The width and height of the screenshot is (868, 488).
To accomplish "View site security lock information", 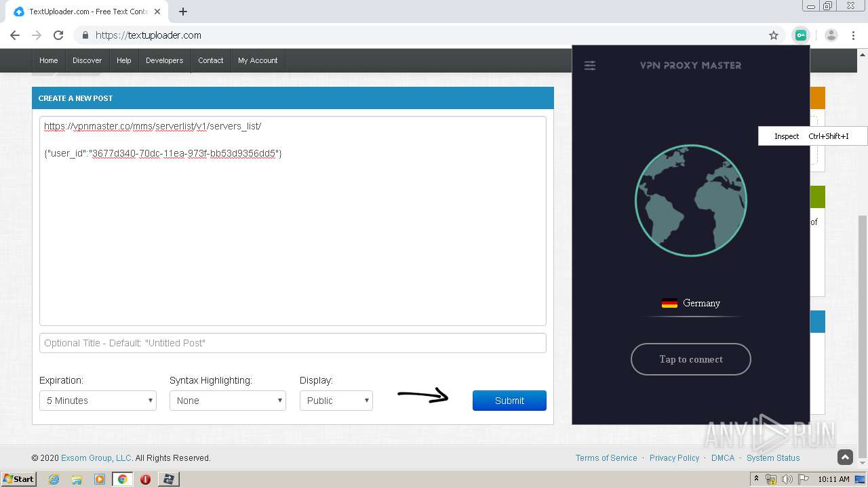I will pos(85,35).
